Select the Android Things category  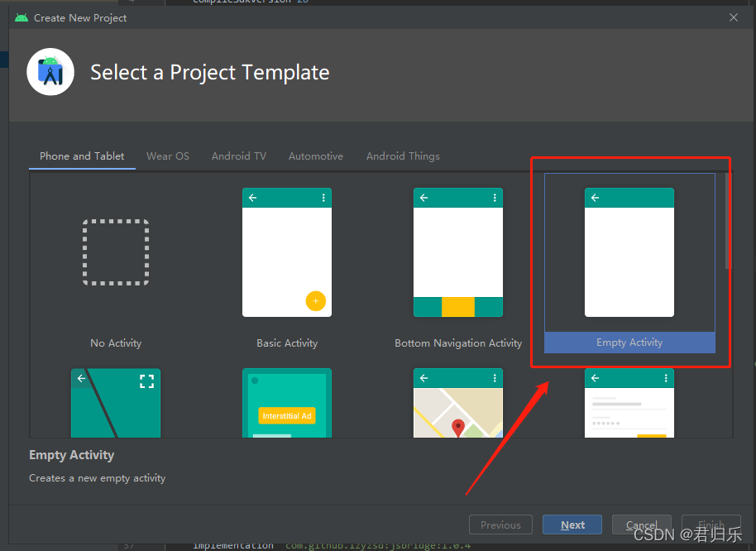[x=403, y=156]
